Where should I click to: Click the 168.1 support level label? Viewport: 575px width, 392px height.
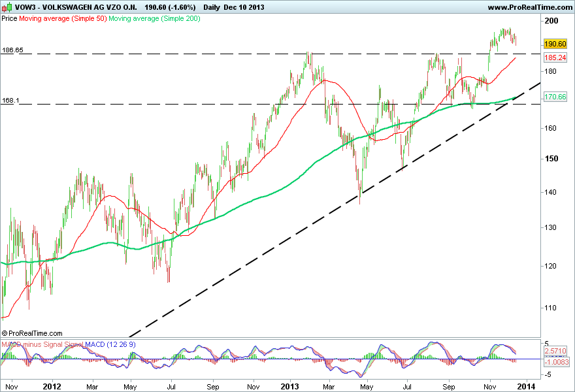10,100
